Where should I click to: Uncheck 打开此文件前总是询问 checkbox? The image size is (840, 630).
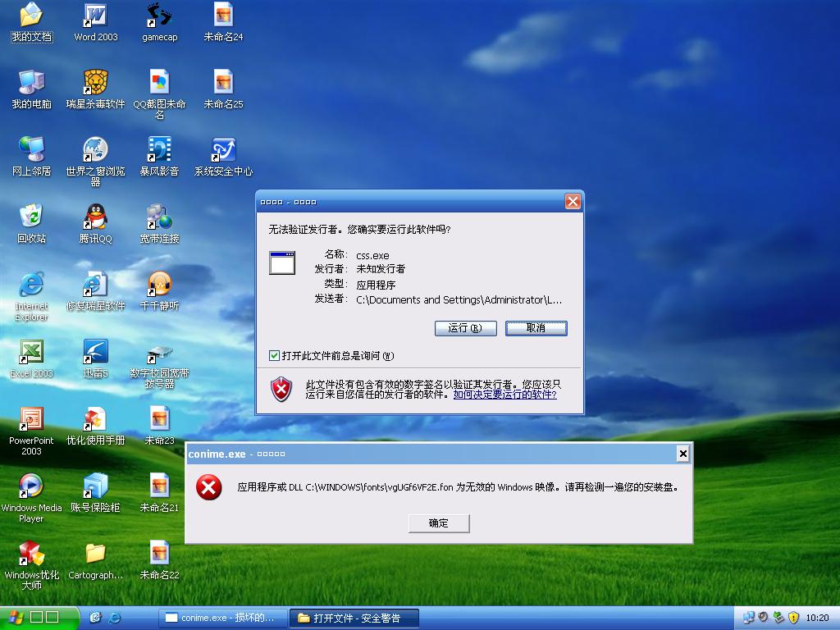274,356
